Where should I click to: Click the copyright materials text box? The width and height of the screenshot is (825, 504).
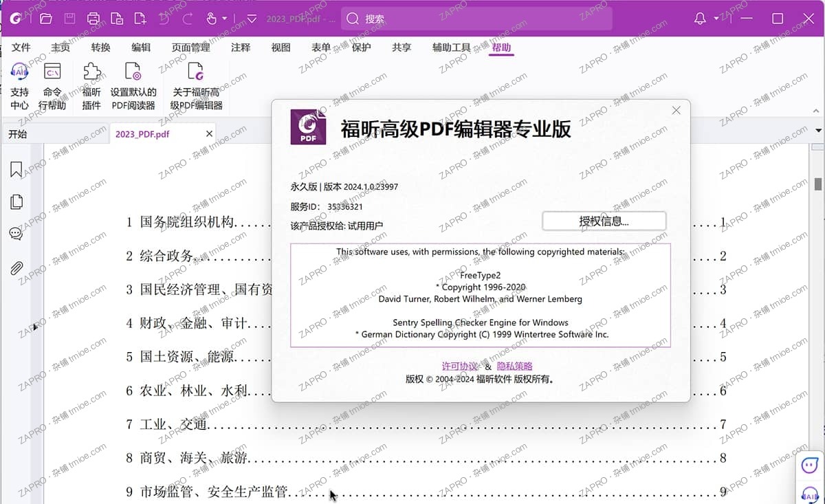tap(481, 295)
